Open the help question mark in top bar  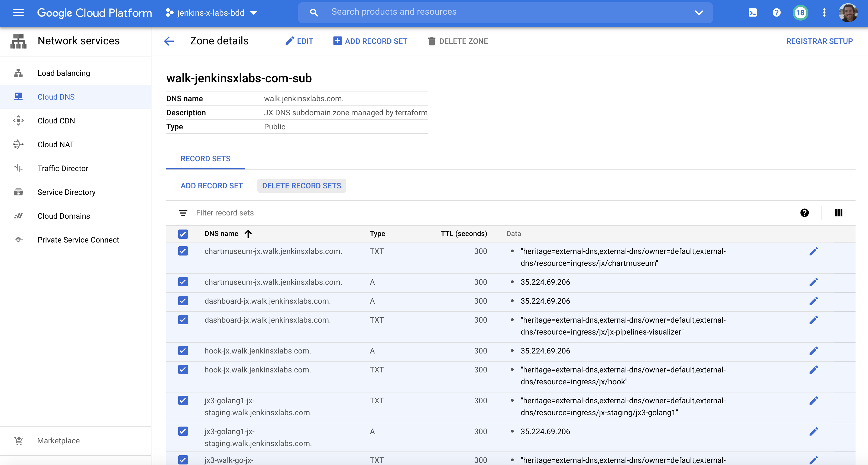(776, 13)
